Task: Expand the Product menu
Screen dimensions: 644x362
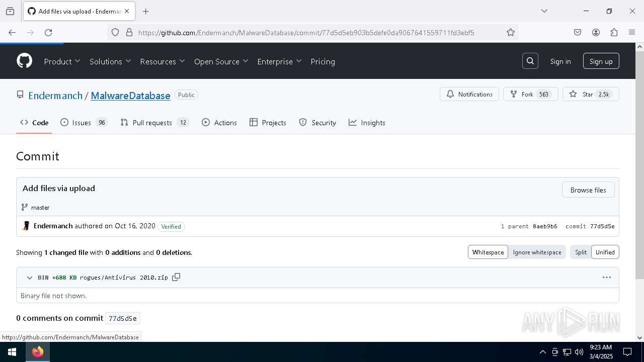Action: pyautogui.click(x=62, y=61)
